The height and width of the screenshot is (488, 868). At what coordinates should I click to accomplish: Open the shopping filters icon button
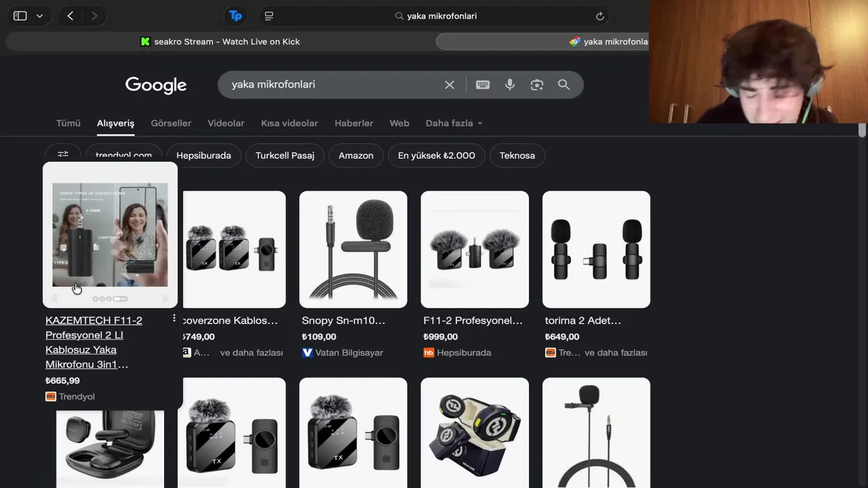point(63,155)
